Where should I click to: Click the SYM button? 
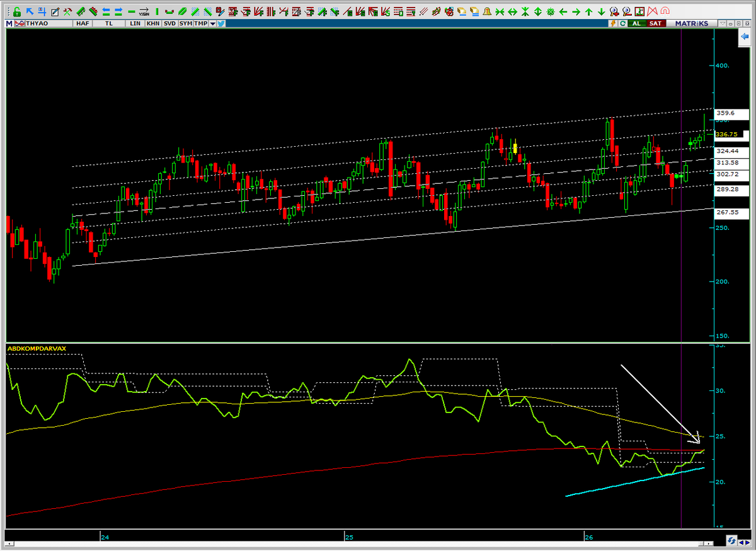click(x=186, y=23)
